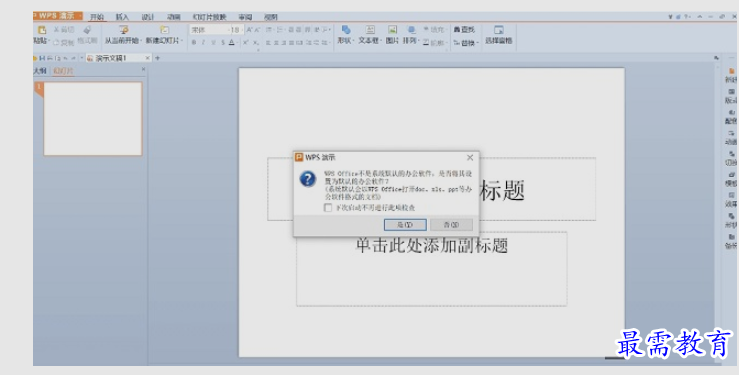Viewport: 739px width, 375px height.
Task: Close the 演示文稿1 document tab
Action: pos(148,58)
